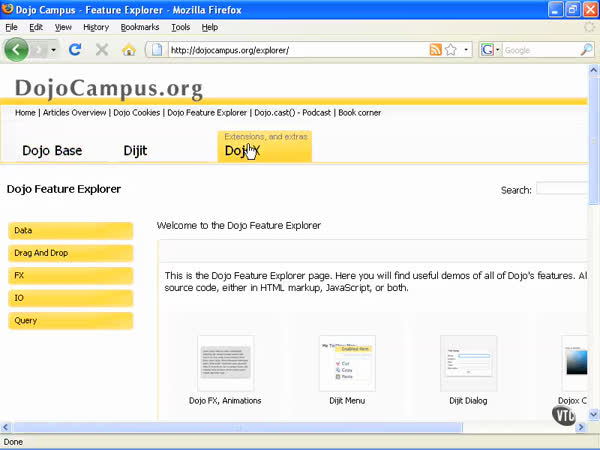Open the Dijit Menu demo thumbnail
The width and height of the screenshot is (600, 450).
[x=347, y=363]
